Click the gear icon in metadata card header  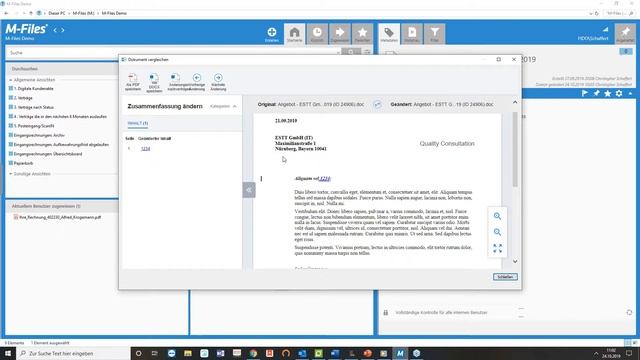coord(619,93)
